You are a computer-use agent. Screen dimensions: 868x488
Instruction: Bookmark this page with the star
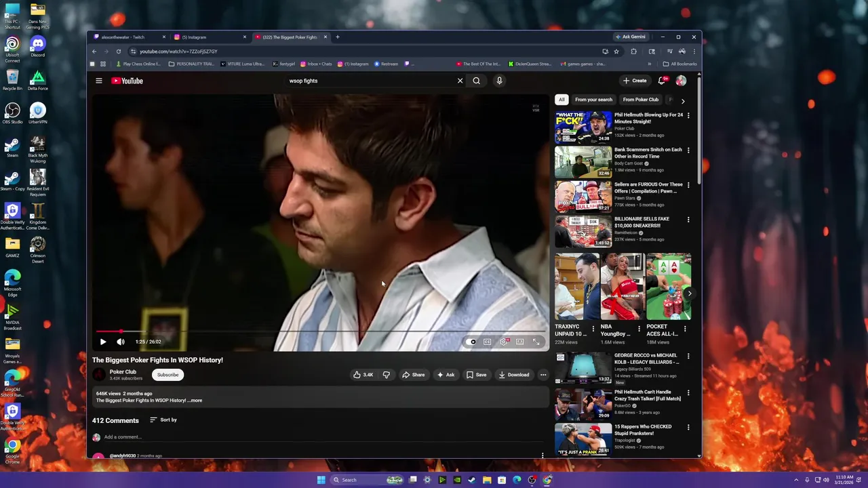616,52
